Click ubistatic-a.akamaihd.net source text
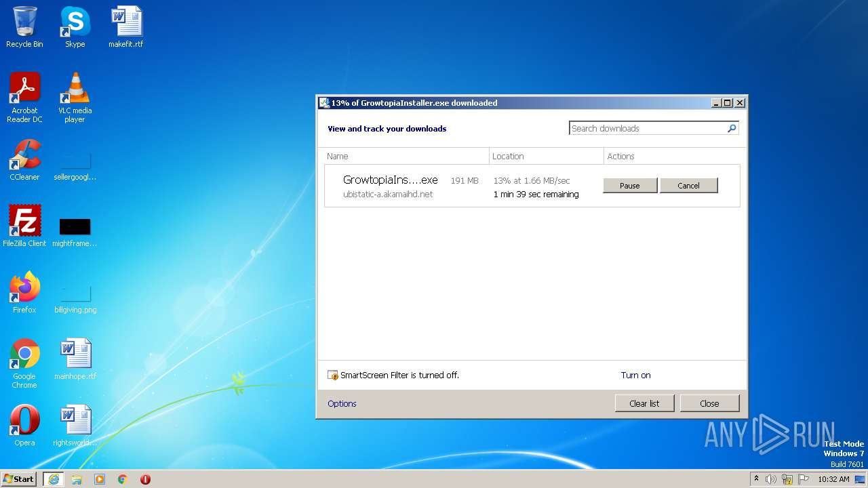Screen dimensions: 868x488 388,195
